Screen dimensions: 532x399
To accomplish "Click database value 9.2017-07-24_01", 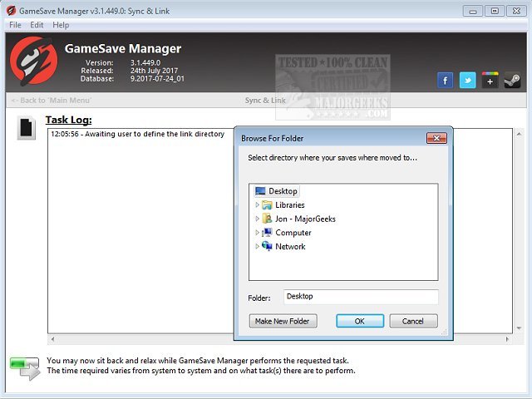I will pyautogui.click(x=157, y=79).
